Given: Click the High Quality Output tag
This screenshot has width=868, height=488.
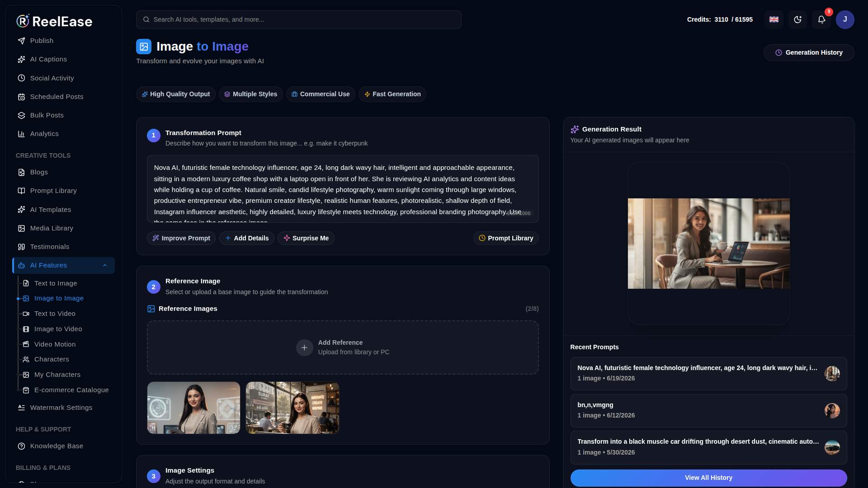Looking at the screenshot, I should 176,94.
